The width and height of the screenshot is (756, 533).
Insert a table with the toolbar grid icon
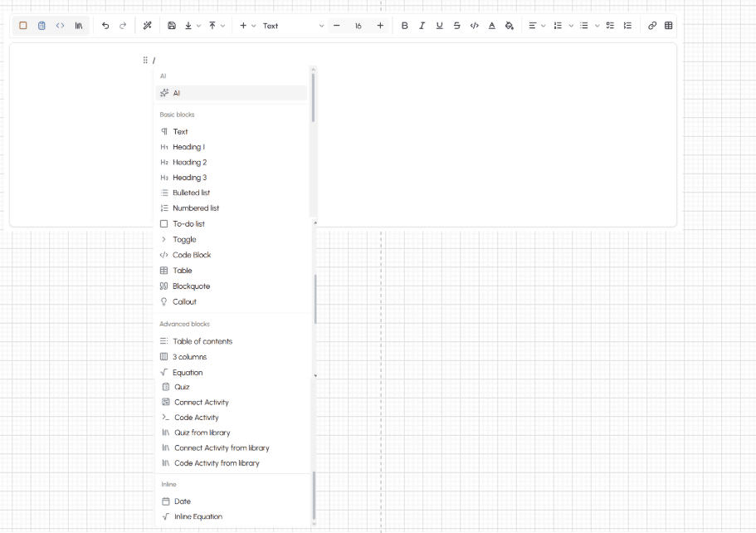(x=669, y=26)
